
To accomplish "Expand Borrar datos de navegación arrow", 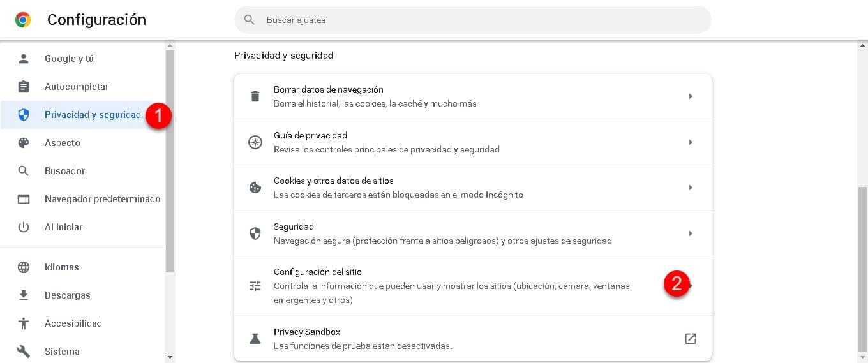I will pos(691,96).
